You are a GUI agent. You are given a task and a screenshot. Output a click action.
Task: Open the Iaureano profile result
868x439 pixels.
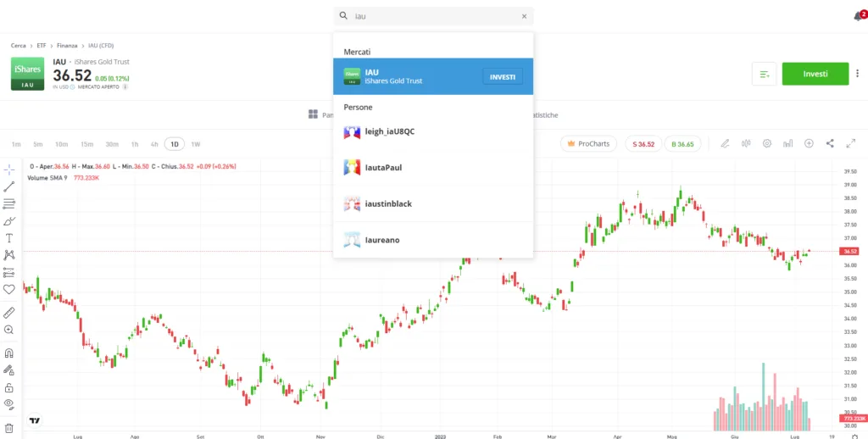[433, 240]
